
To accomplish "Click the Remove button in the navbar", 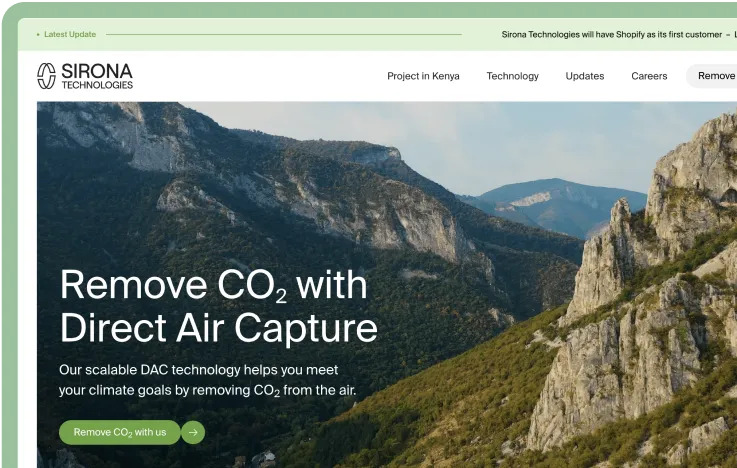I will click(711, 76).
